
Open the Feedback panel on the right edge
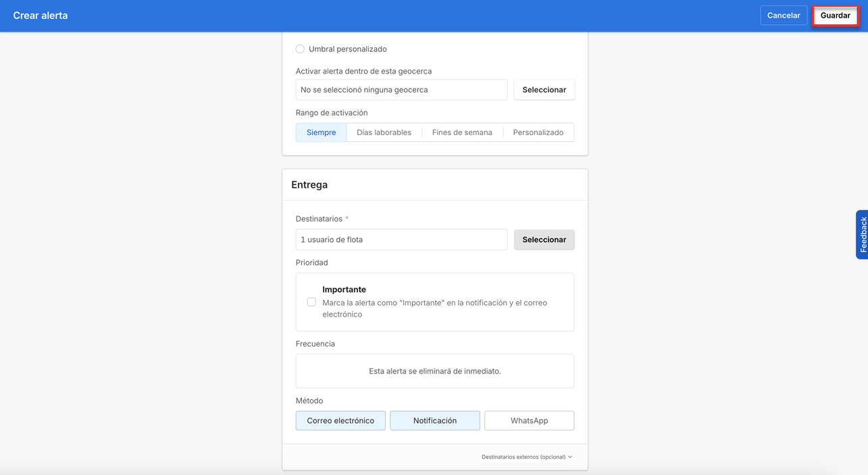[863, 234]
